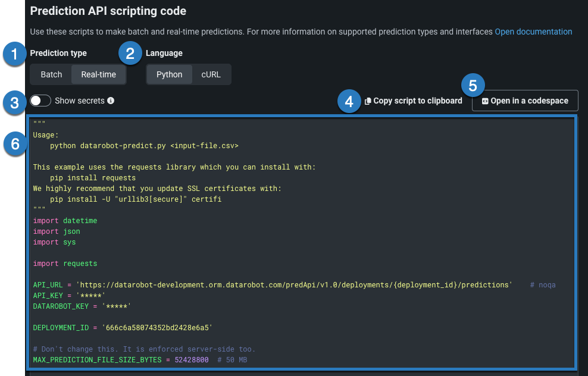588x376 pixels.
Task: Click the numbered callout badge 4
Action: coord(348,102)
